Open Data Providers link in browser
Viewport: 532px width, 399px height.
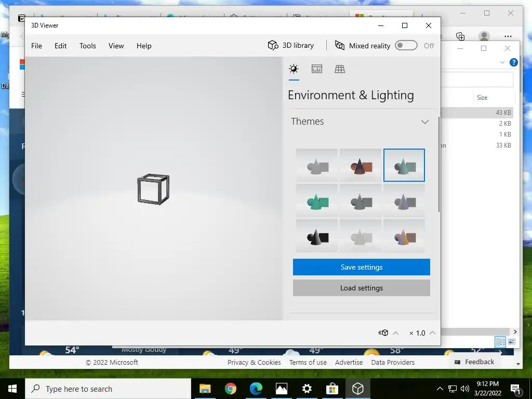click(x=393, y=362)
